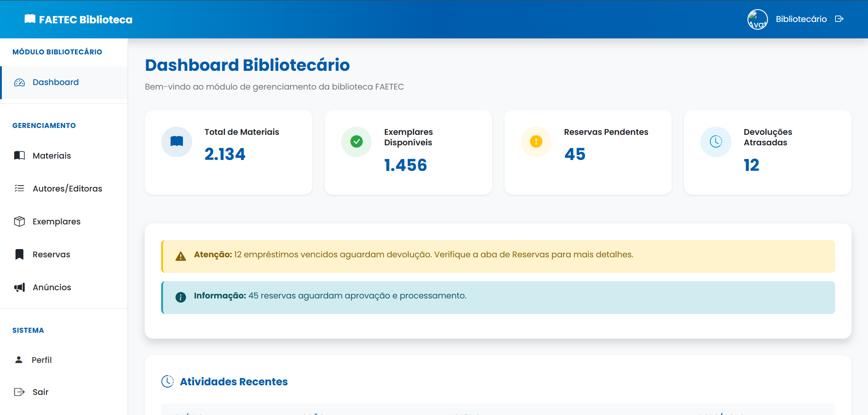Click the FAETEC Biblioteca book logo icon

pos(29,19)
